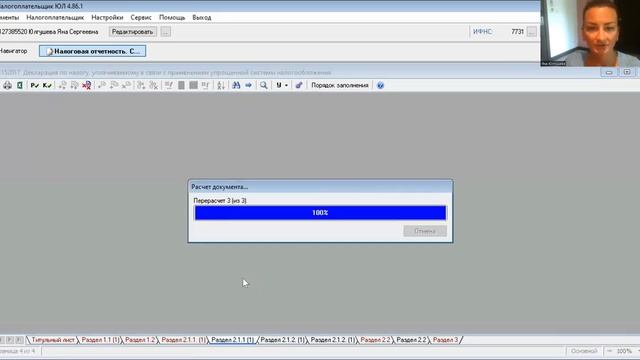Click the Основной status bar label
The height and width of the screenshot is (360, 640).
tap(584, 351)
